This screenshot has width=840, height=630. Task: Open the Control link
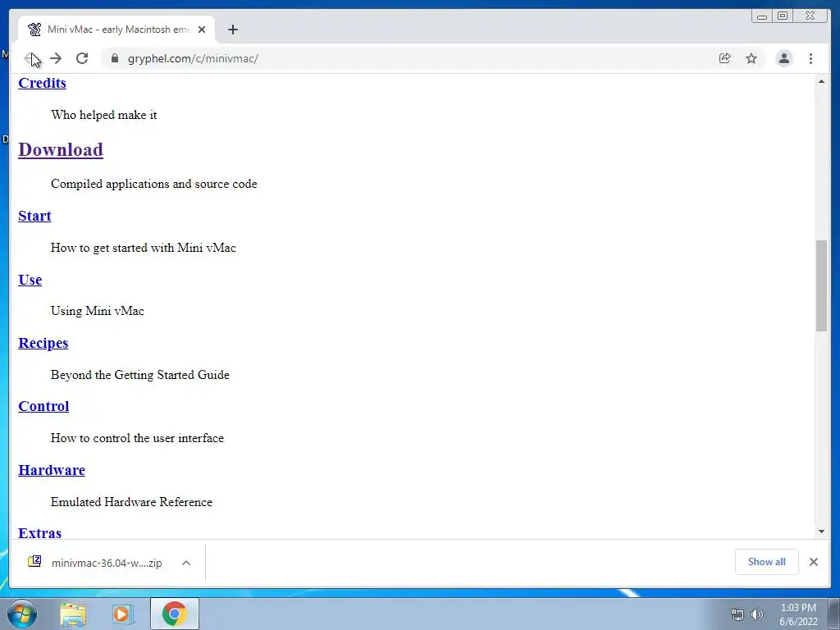[x=43, y=406]
